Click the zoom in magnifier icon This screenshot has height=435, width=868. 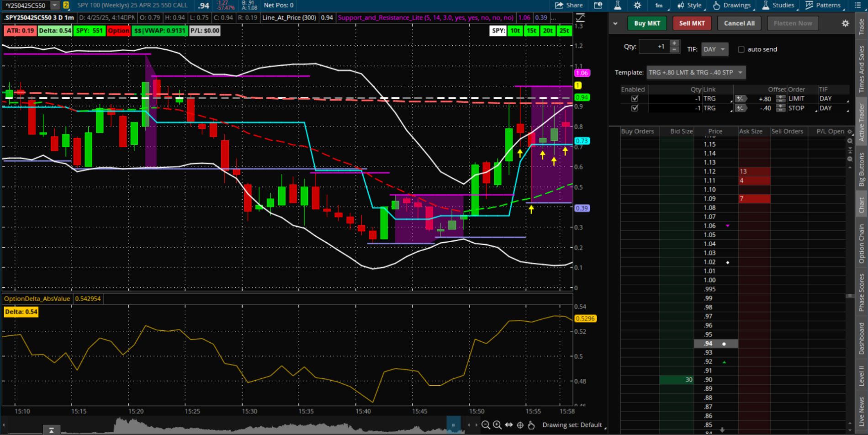[497, 425]
